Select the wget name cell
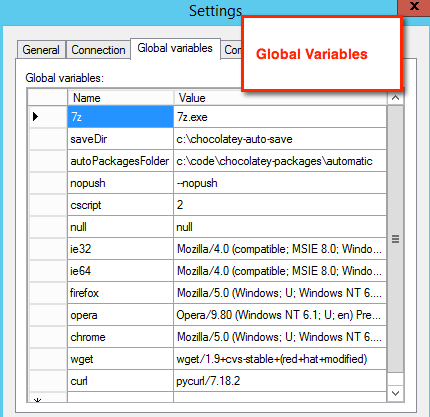Viewport: 430px width, 417px height. (120, 359)
